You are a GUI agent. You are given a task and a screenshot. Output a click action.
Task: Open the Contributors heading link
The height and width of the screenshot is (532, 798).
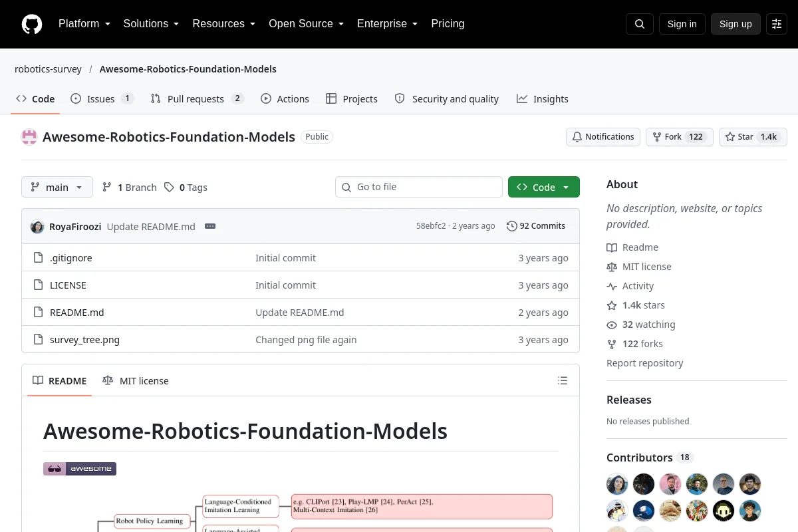point(640,458)
